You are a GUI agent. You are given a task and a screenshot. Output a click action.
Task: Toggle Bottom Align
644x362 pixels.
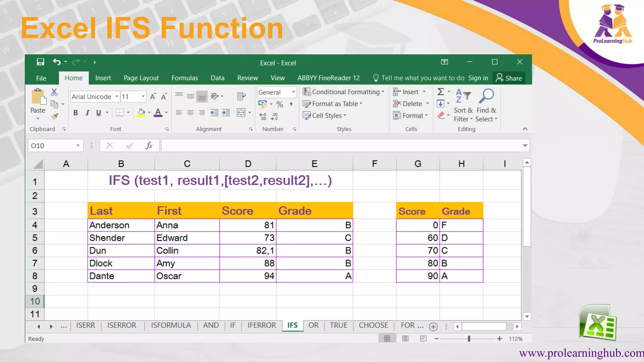click(x=202, y=97)
